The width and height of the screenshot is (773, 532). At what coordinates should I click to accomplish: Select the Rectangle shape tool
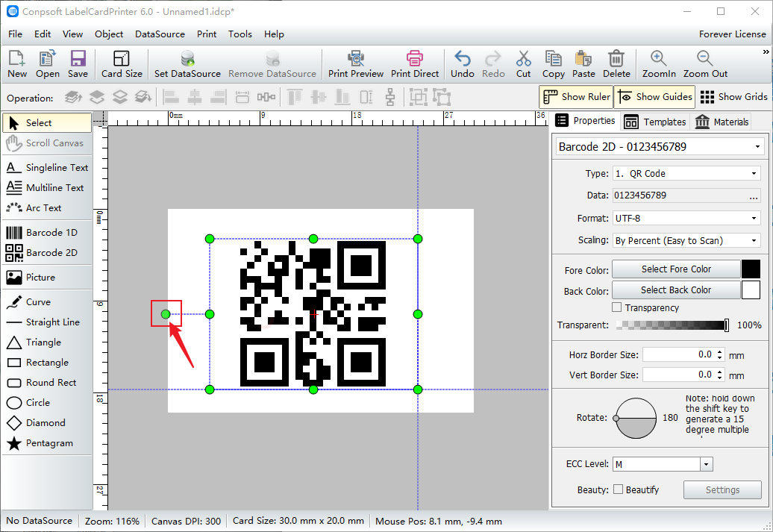(47, 363)
